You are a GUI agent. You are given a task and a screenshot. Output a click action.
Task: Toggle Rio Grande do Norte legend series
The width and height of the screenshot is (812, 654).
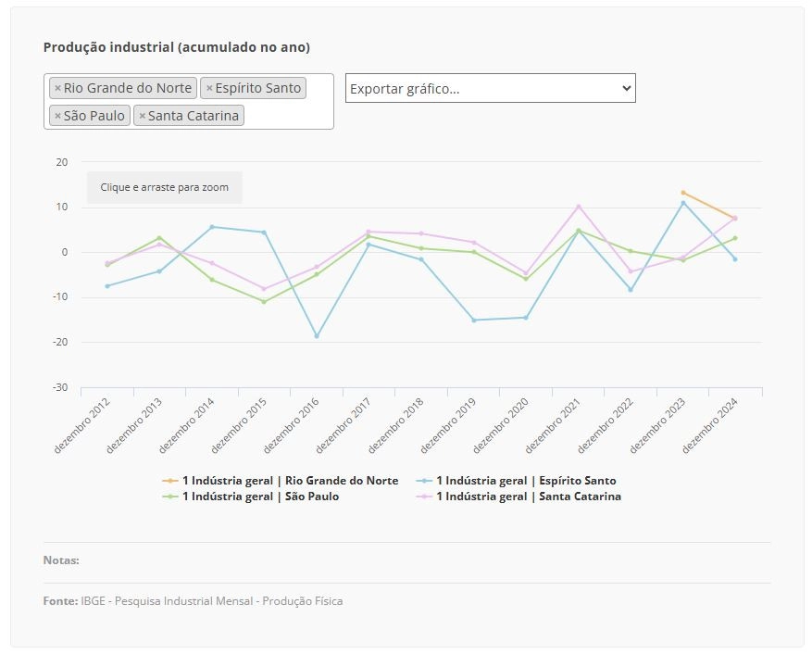pyautogui.click(x=281, y=481)
